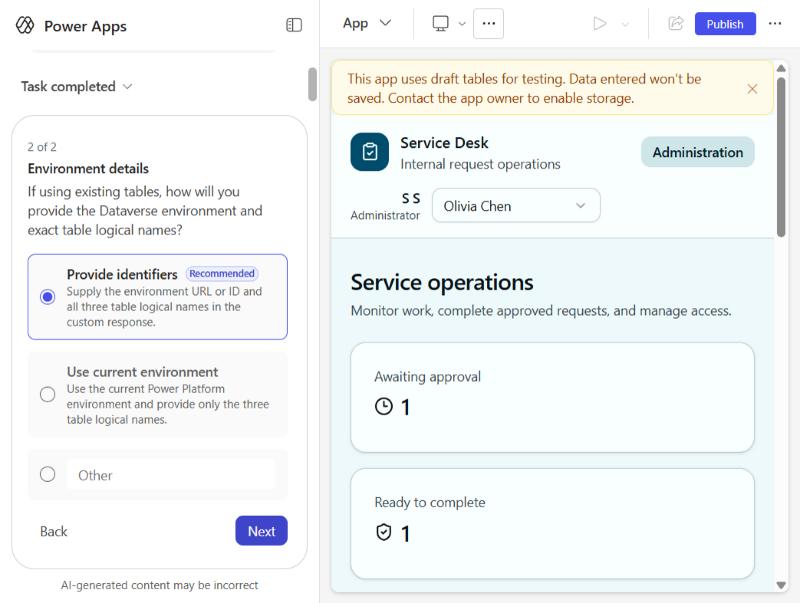The height and width of the screenshot is (603, 800).
Task: Click the Play preview icon
Action: pos(599,23)
